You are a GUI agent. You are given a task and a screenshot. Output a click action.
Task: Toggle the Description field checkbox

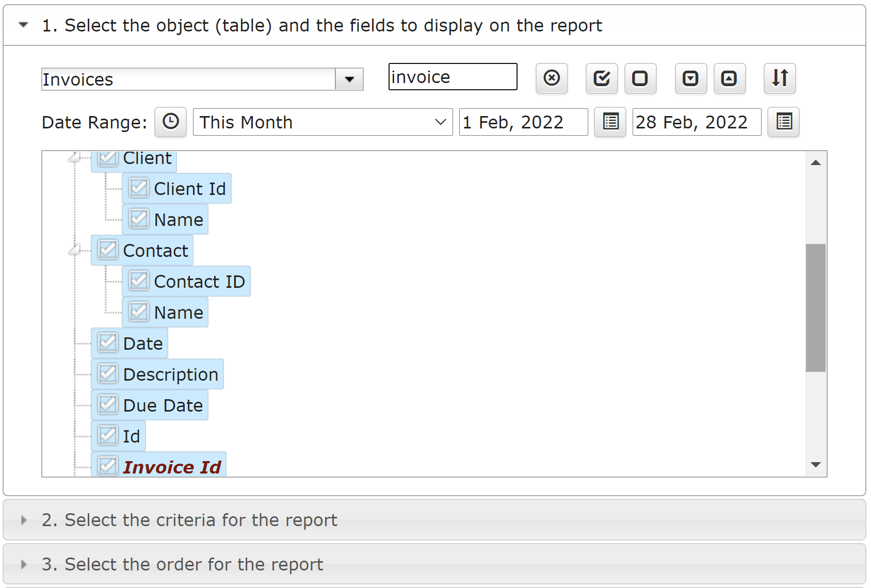[108, 374]
